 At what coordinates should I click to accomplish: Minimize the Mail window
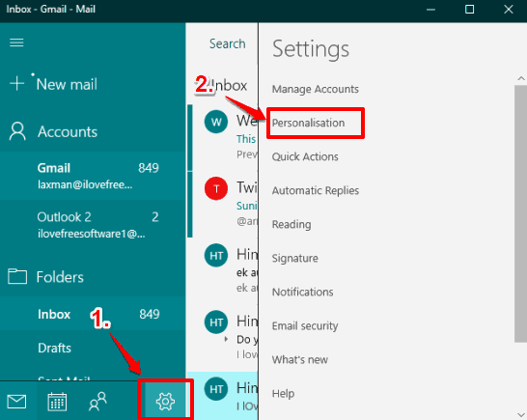click(430, 10)
